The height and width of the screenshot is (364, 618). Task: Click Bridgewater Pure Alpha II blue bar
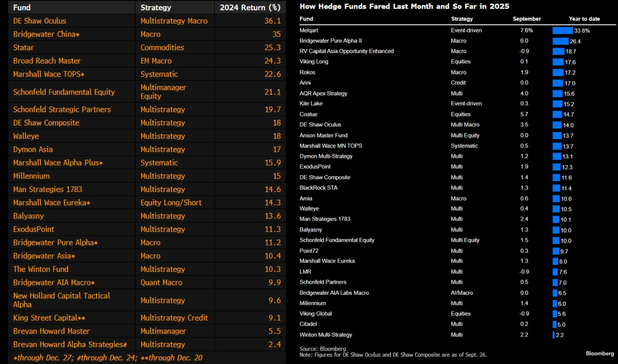pos(560,41)
